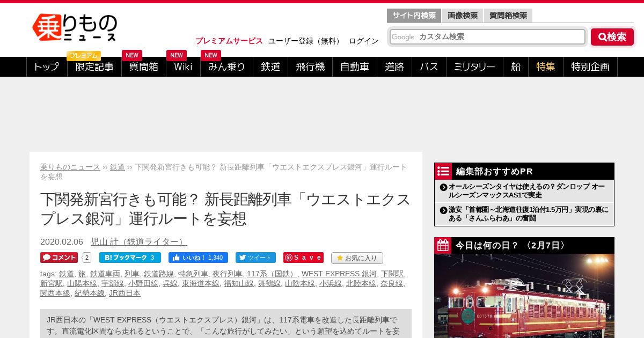Screen dimensions: 644x338
Task: Open ユーザー登録（無料） link
Action: click(x=305, y=41)
